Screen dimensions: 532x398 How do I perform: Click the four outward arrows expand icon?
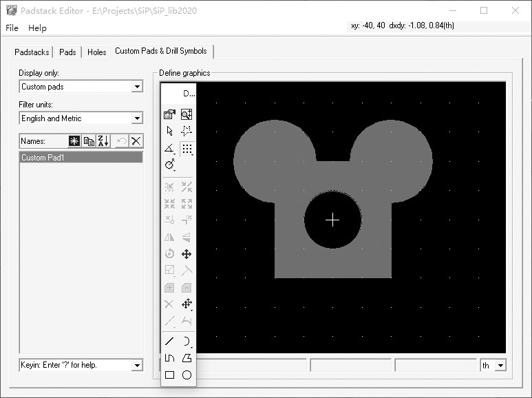187,204
